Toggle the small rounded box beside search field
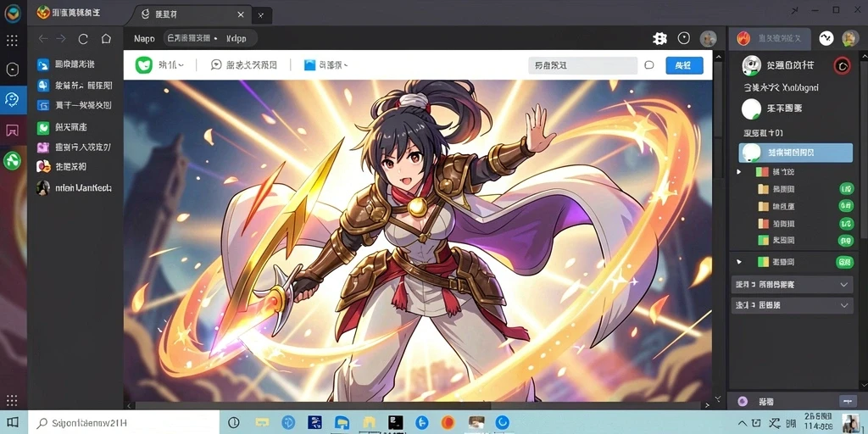The image size is (868, 434). tap(649, 65)
